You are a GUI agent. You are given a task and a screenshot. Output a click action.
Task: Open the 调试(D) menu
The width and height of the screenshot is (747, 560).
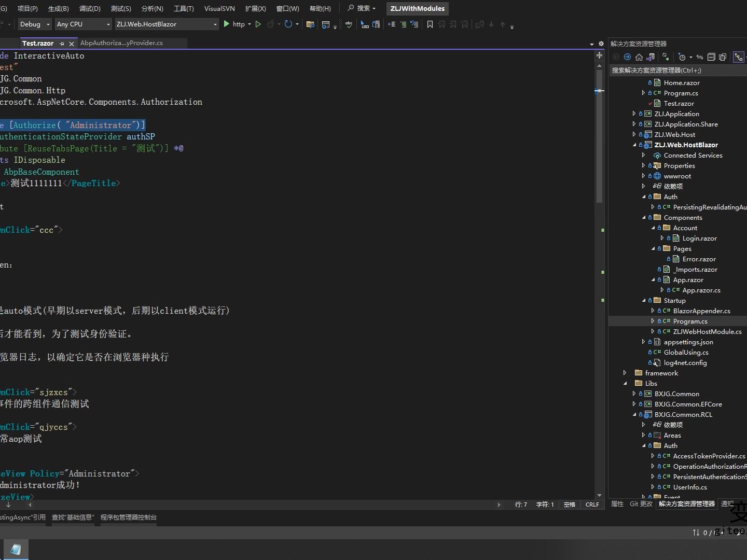[90, 8]
